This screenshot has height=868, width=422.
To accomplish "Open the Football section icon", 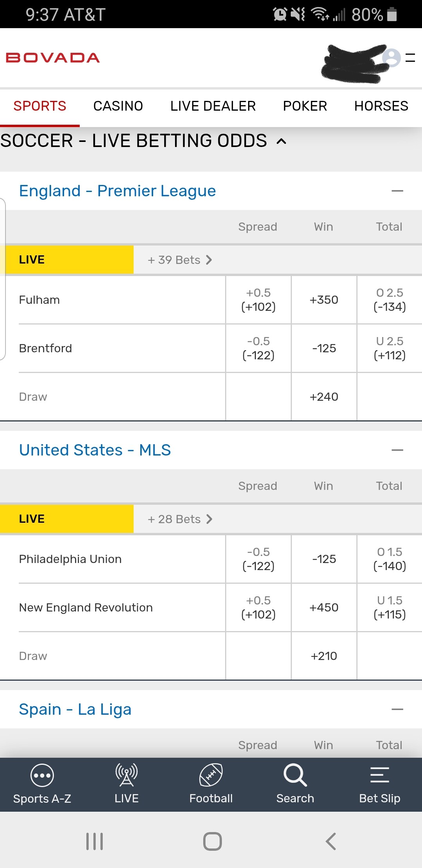I will [x=211, y=776].
